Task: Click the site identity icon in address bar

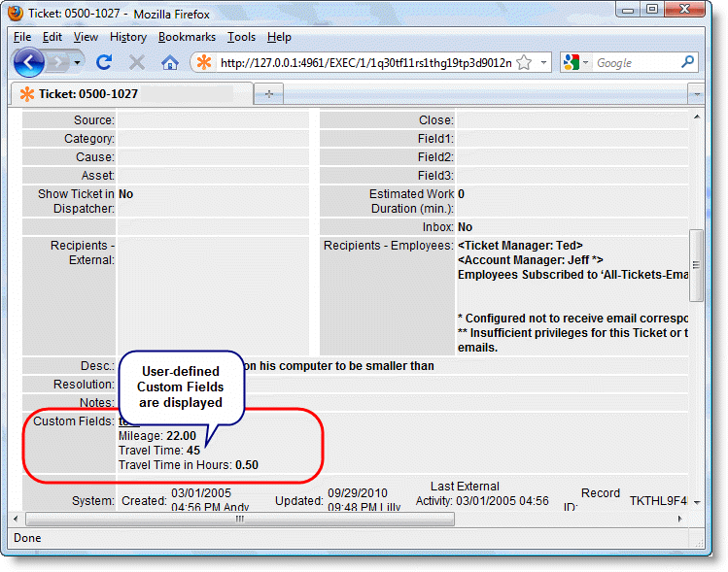Action: [203, 62]
